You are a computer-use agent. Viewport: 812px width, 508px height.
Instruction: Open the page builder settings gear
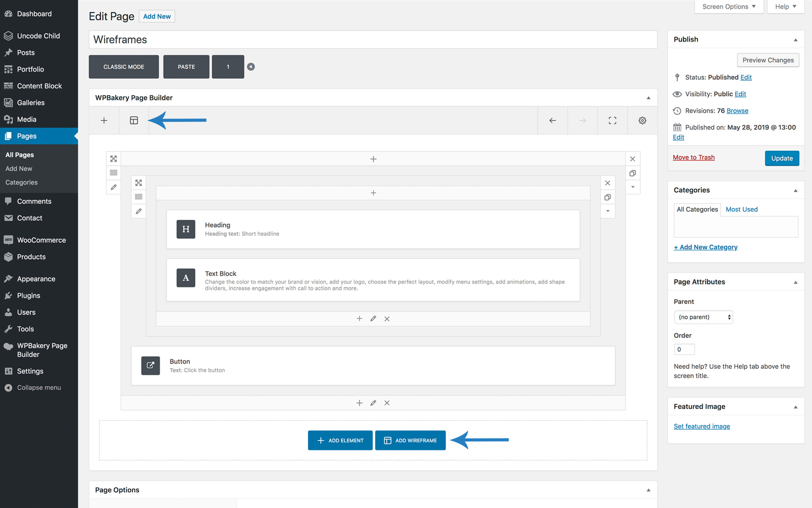(x=642, y=121)
